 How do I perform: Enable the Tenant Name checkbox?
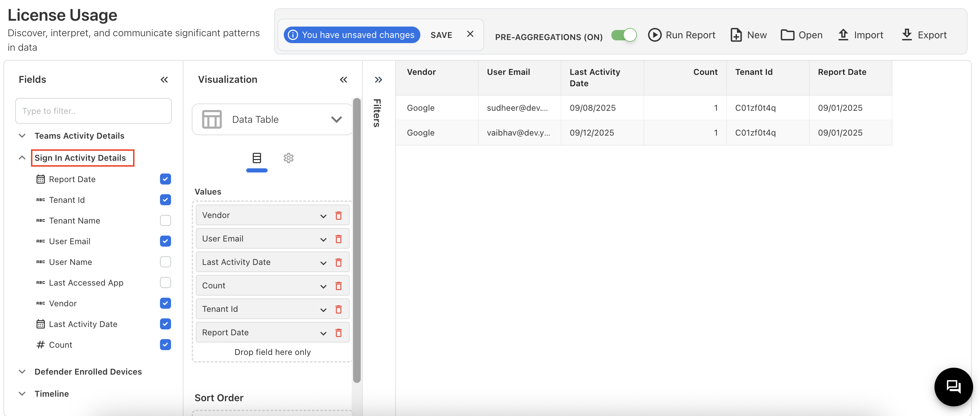pos(165,220)
